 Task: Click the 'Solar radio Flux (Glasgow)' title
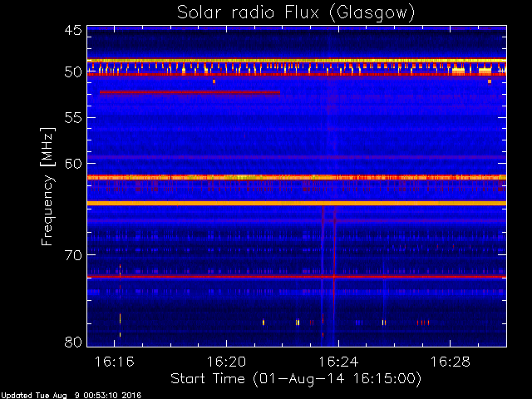coord(296,13)
